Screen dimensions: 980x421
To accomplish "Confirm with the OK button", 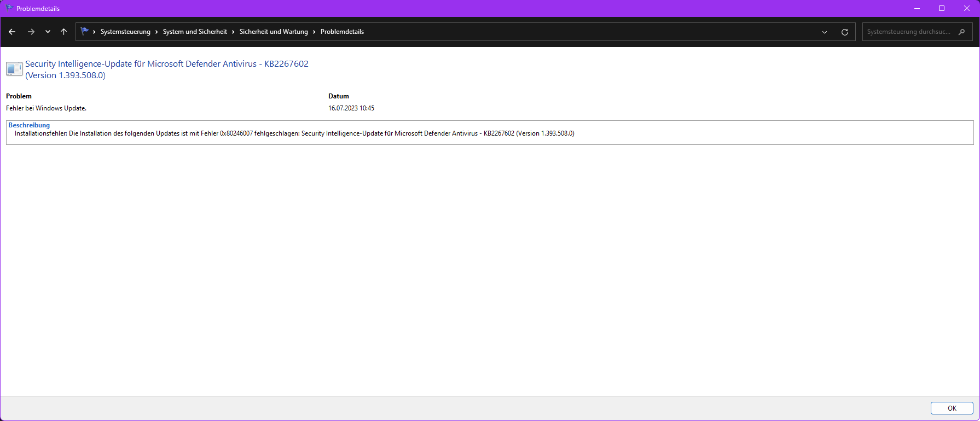I will click(x=952, y=408).
